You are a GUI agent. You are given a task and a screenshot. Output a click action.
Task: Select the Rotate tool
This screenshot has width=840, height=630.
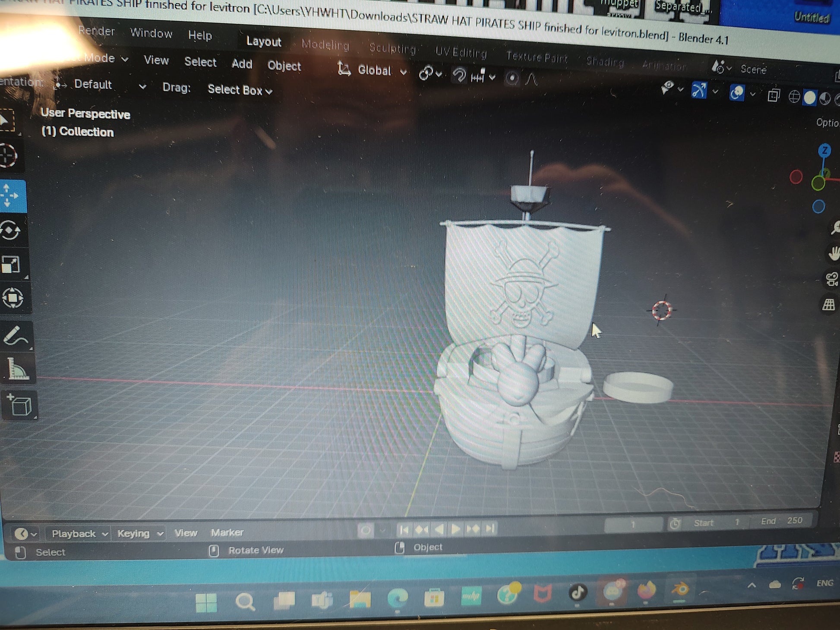click(x=11, y=230)
